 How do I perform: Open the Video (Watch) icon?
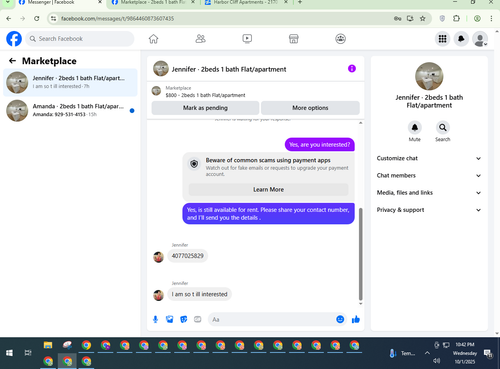(x=247, y=39)
